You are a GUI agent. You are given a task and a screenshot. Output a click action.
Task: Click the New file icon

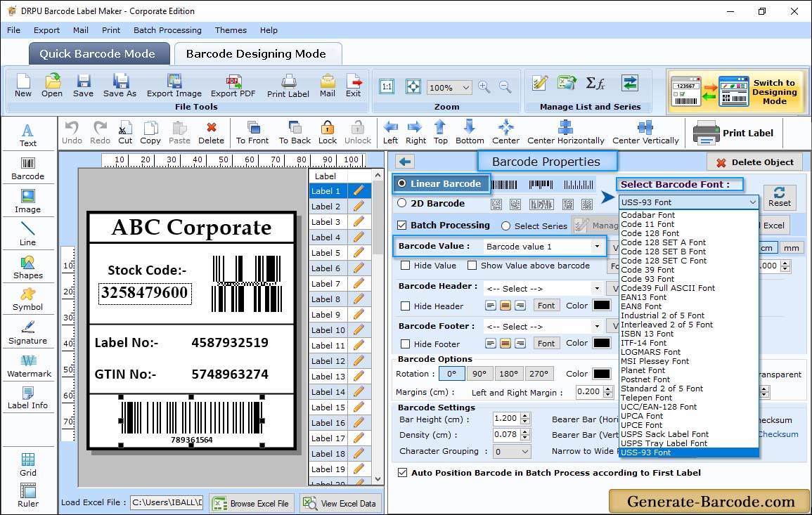[x=22, y=86]
